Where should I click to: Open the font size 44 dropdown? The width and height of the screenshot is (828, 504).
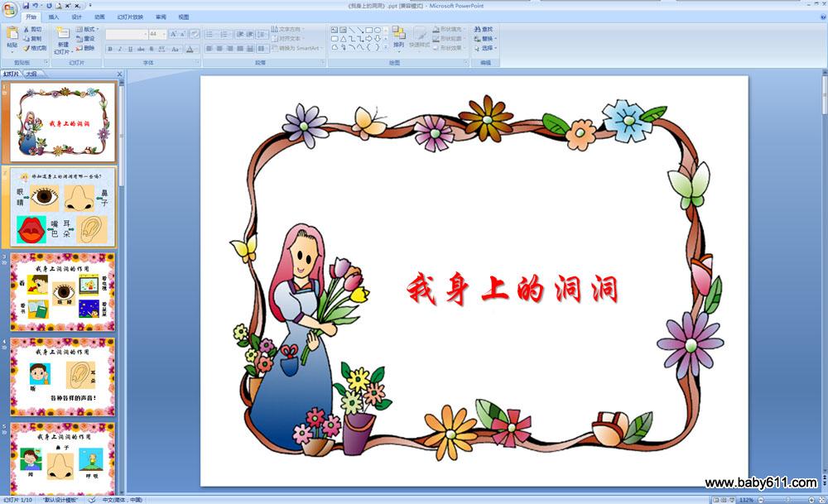[x=164, y=34]
